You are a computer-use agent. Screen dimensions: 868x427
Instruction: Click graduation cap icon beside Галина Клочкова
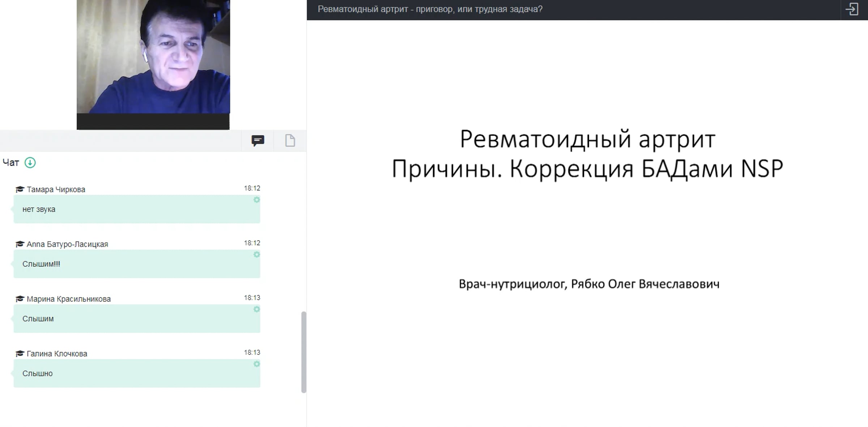point(20,353)
